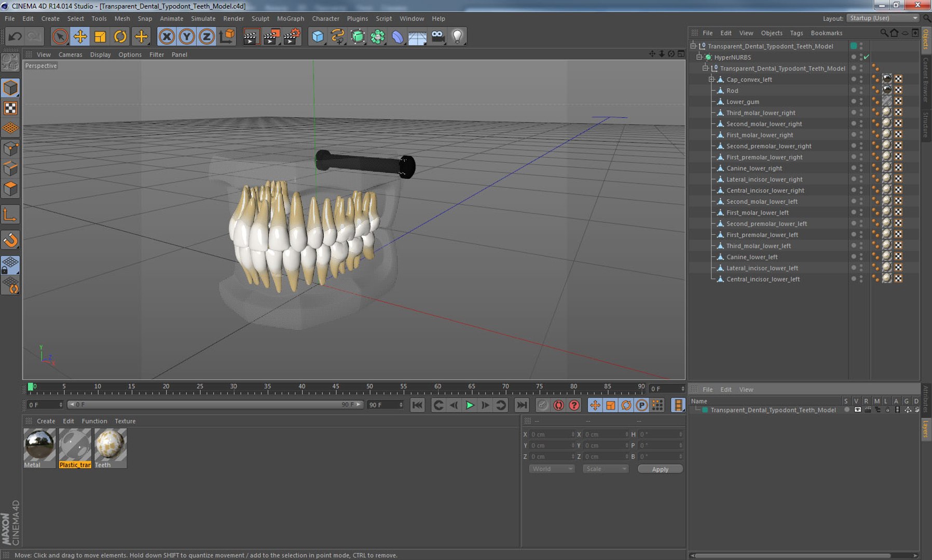Open the Sculpt menu
The height and width of the screenshot is (560, 932).
pyautogui.click(x=261, y=18)
